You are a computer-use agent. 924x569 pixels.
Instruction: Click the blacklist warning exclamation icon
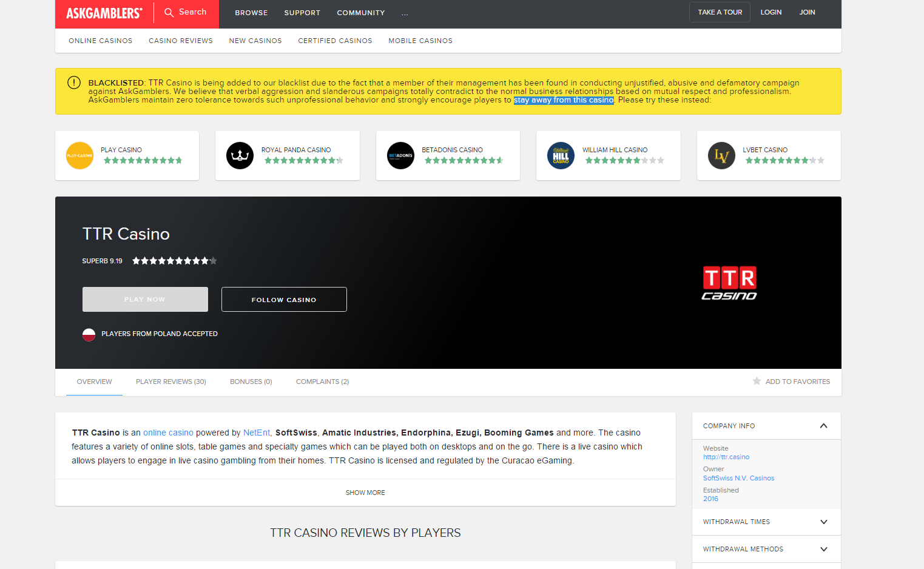(x=74, y=82)
